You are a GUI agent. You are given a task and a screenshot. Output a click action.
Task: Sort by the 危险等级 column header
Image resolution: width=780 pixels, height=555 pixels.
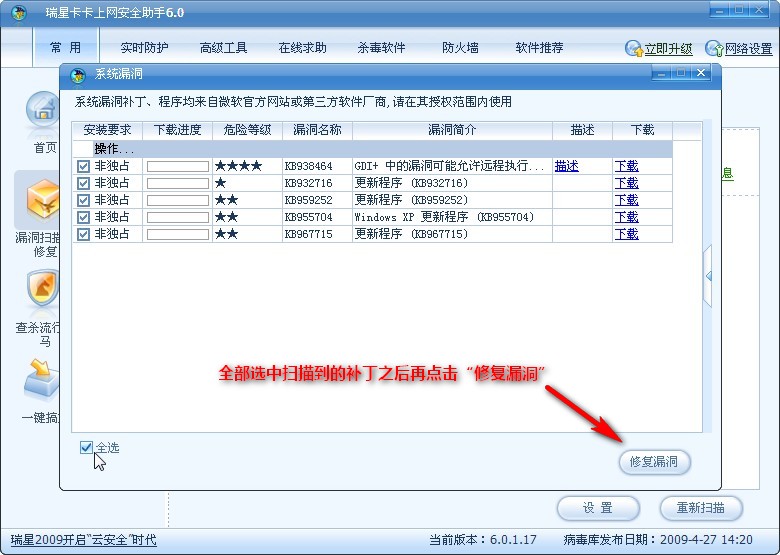click(x=247, y=130)
